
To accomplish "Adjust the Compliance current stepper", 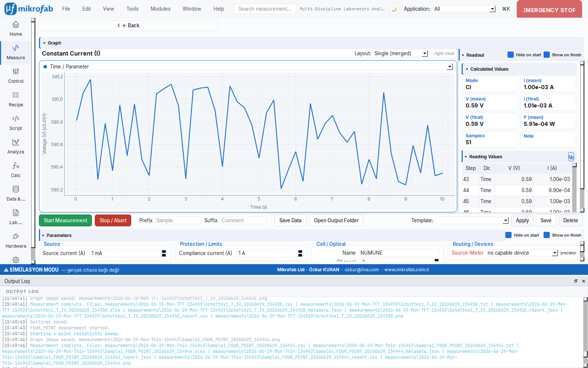I will pos(300,253).
